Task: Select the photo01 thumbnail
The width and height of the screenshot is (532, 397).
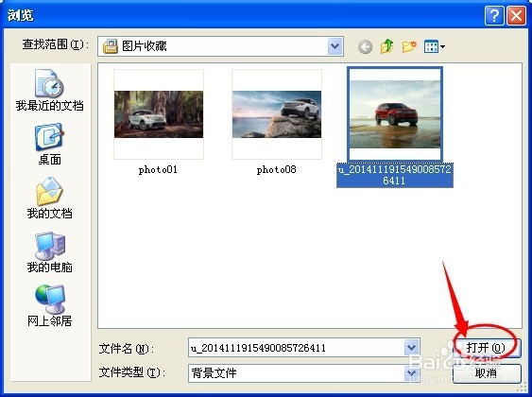Action: (x=159, y=114)
